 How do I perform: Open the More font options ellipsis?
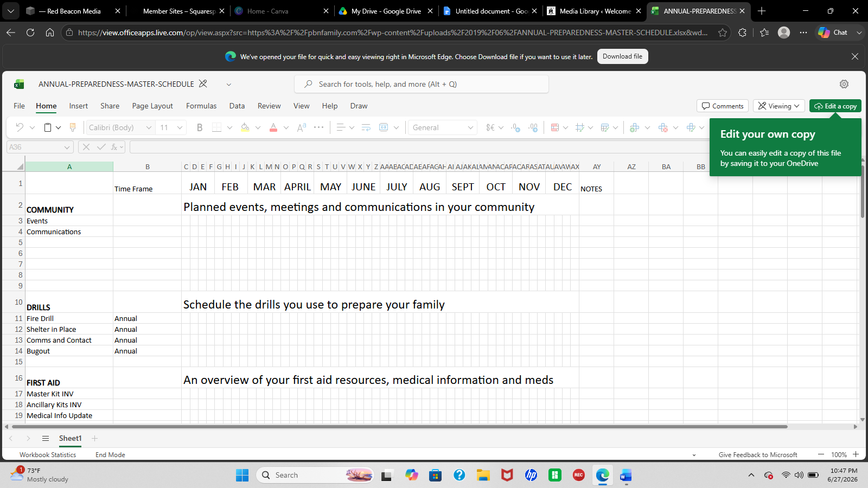tap(319, 127)
